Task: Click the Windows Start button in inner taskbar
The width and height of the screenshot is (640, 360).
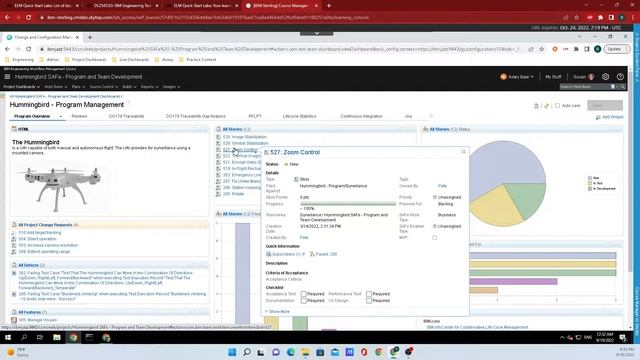Action: coord(8,338)
